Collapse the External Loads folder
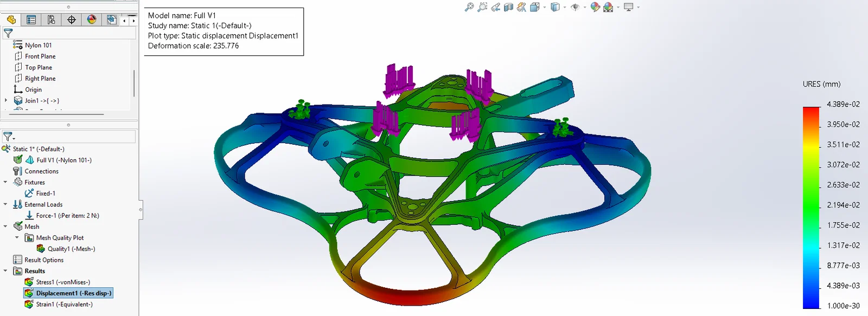868x316 pixels. tap(5, 204)
